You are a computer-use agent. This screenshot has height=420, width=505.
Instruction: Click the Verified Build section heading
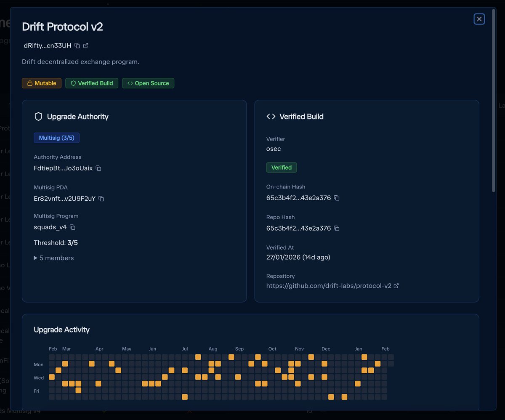click(x=301, y=117)
